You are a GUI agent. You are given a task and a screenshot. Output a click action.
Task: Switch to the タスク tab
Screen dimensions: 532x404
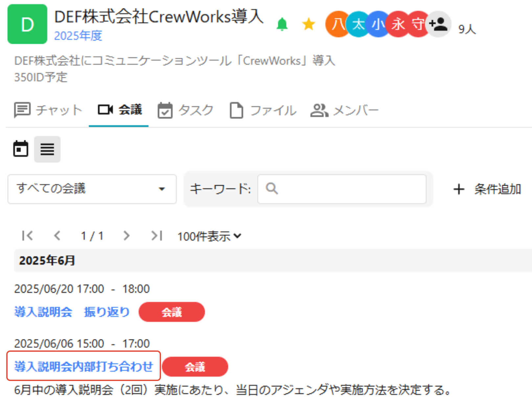[186, 110]
